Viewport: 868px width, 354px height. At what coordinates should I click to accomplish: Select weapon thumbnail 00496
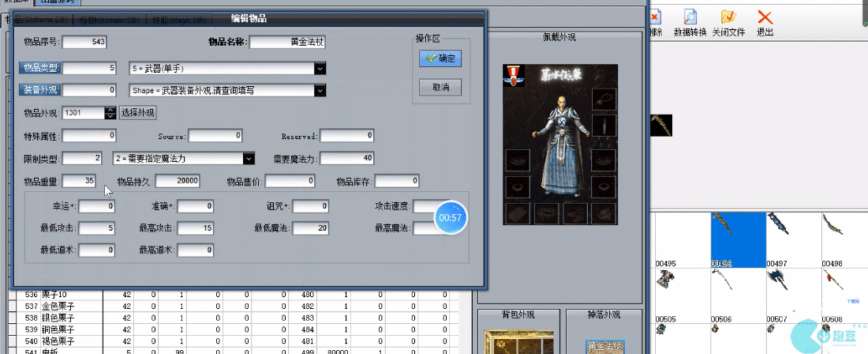[738, 235]
